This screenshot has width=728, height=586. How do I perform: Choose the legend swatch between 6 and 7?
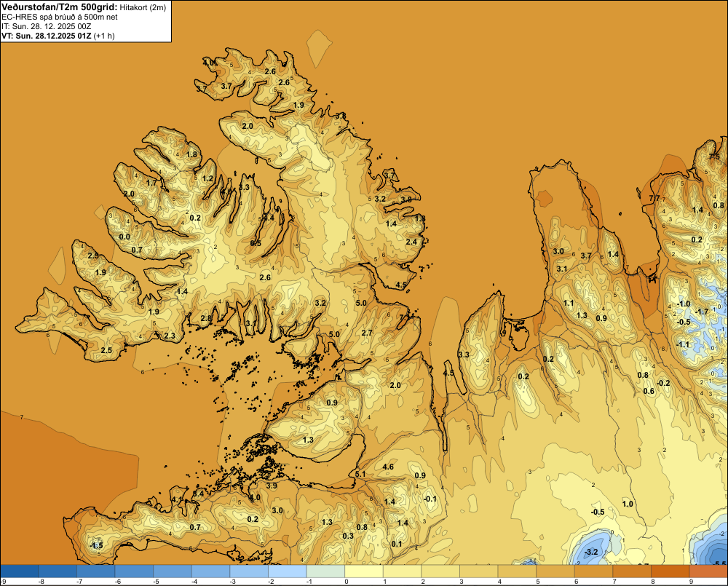[x=593, y=571]
